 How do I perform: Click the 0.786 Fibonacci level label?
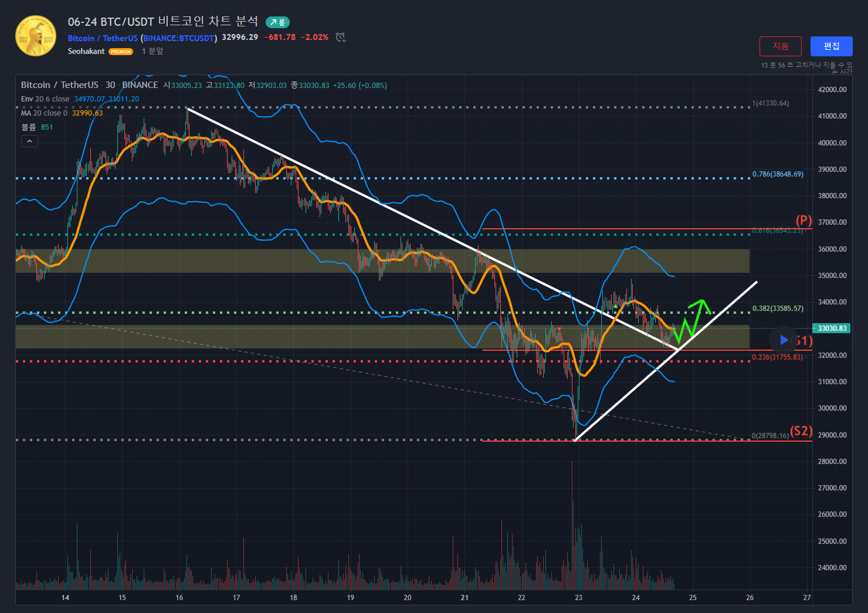pyautogui.click(x=778, y=174)
